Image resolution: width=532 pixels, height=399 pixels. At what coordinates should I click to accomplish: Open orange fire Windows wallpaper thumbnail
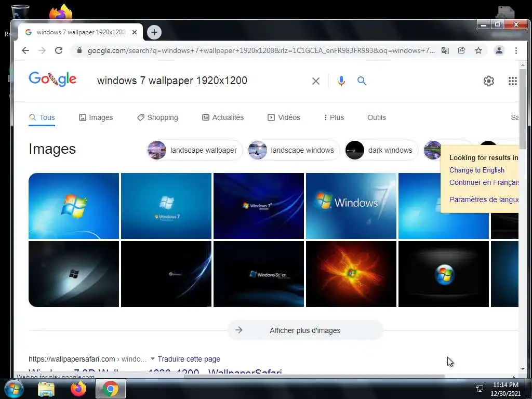351,274
